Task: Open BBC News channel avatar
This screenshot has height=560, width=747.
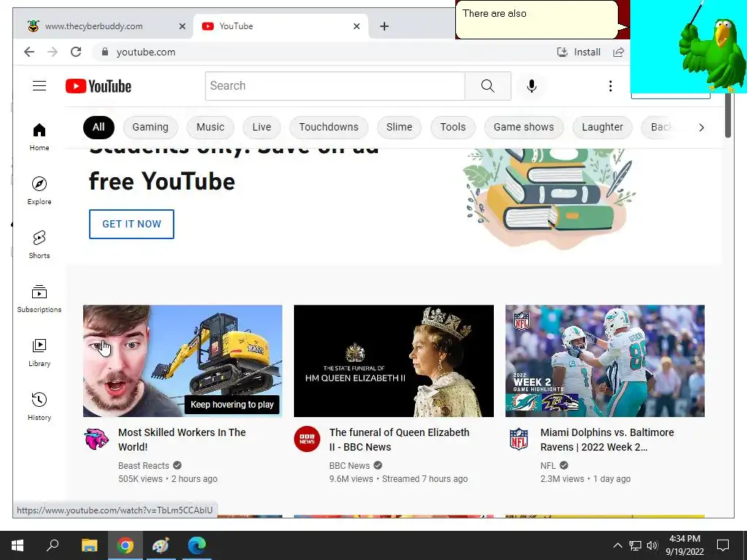Action: pos(307,439)
